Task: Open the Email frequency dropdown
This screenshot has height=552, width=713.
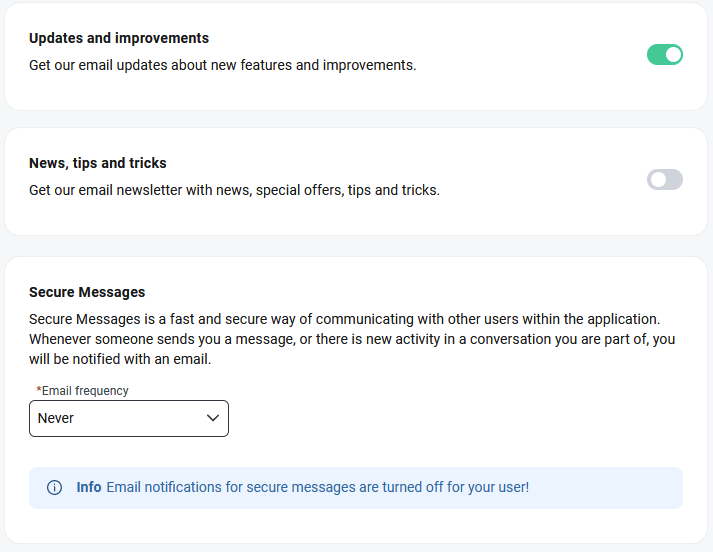Action: coord(128,418)
